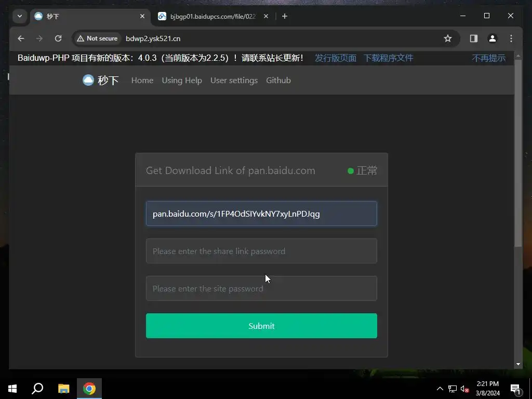Open User settings in the navbar
532x399 pixels.
pos(234,81)
